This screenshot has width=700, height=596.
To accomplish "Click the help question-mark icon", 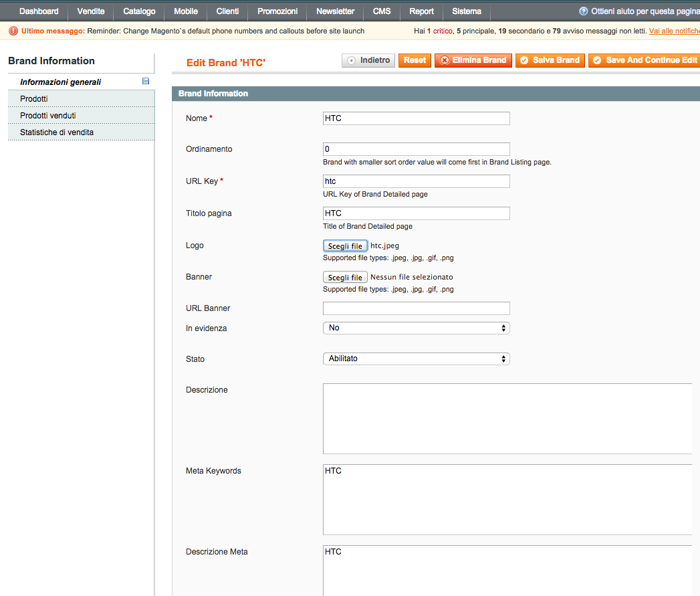I will [x=583, y=11].
